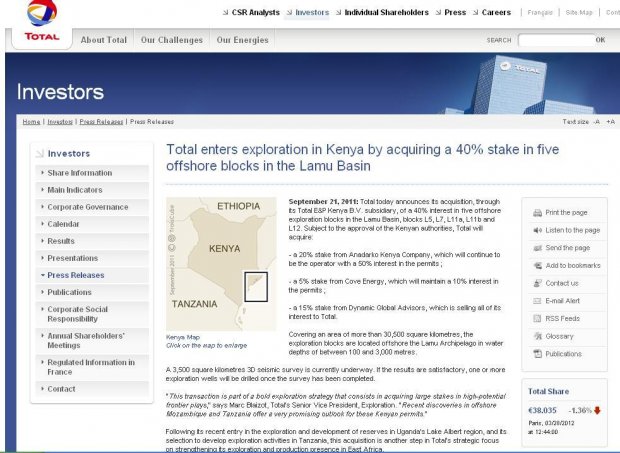The image size is (620, 453).
Task: Click the OK search button
Action: (x=600, y=40)
